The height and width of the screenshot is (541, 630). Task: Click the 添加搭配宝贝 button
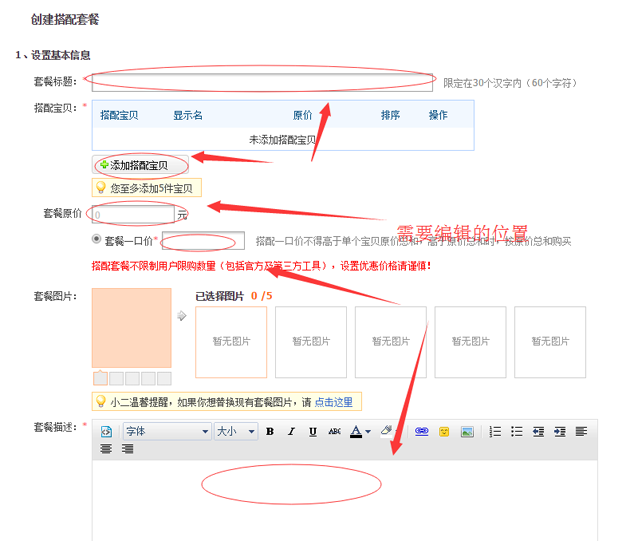[134, 165]
